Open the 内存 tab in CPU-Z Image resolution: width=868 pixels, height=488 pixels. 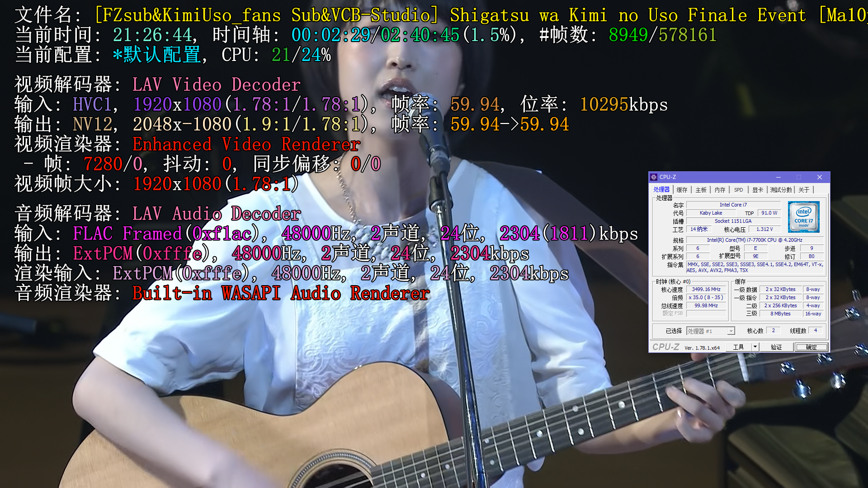720,190
